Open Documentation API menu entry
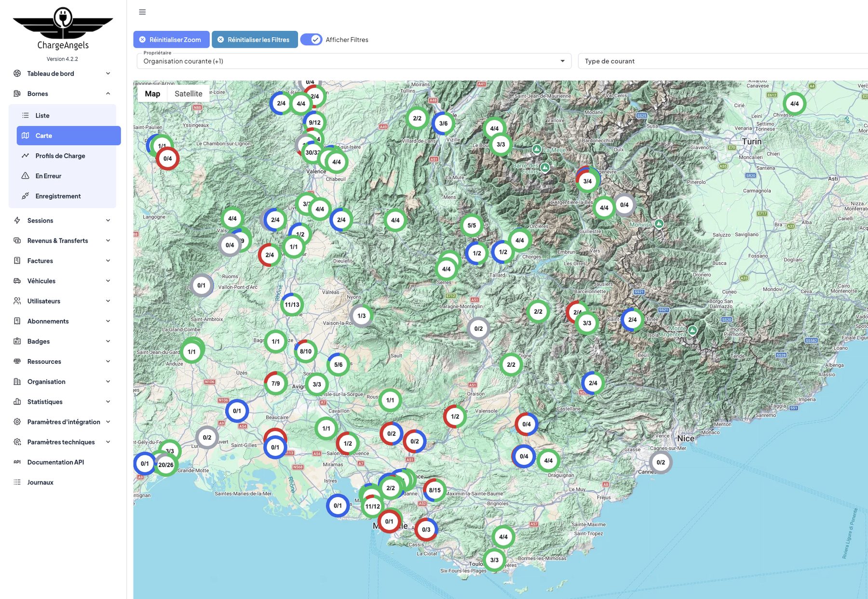 coord(63,462)
